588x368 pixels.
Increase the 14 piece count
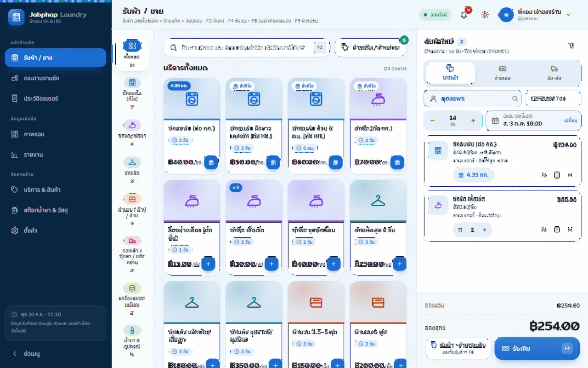[x=473, y=121]
